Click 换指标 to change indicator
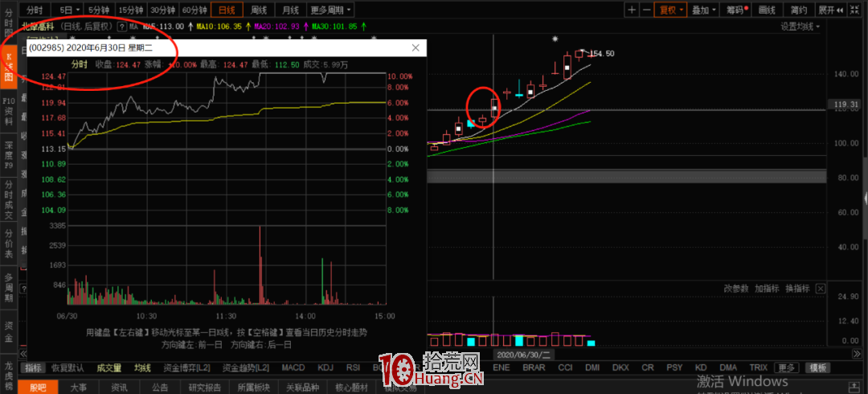Viewport: 868px width, 394px height. pyautogui.click(x=797, y=289)
